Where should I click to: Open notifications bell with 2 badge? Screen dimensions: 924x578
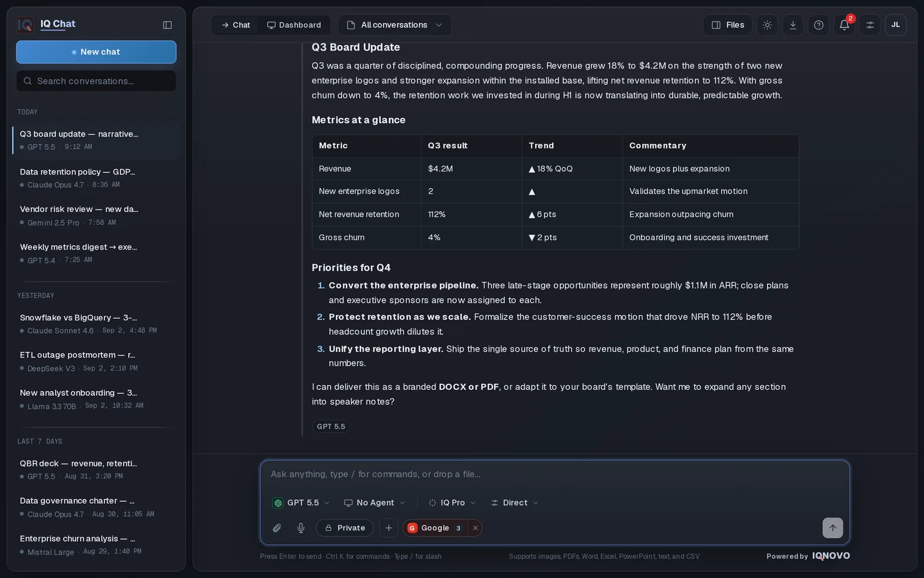(844, 25)
